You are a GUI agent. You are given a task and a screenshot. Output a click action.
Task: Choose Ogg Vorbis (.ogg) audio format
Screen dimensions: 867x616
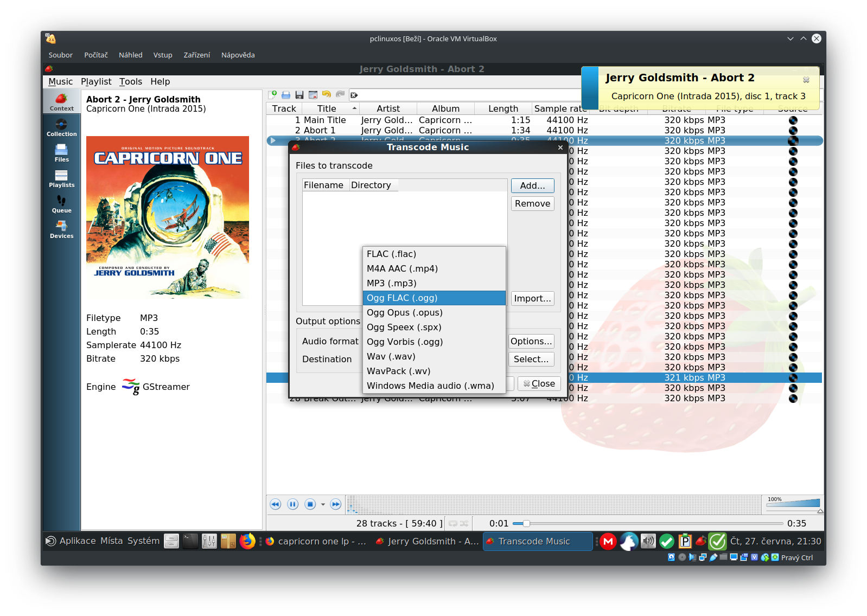[x=434, y=342]
